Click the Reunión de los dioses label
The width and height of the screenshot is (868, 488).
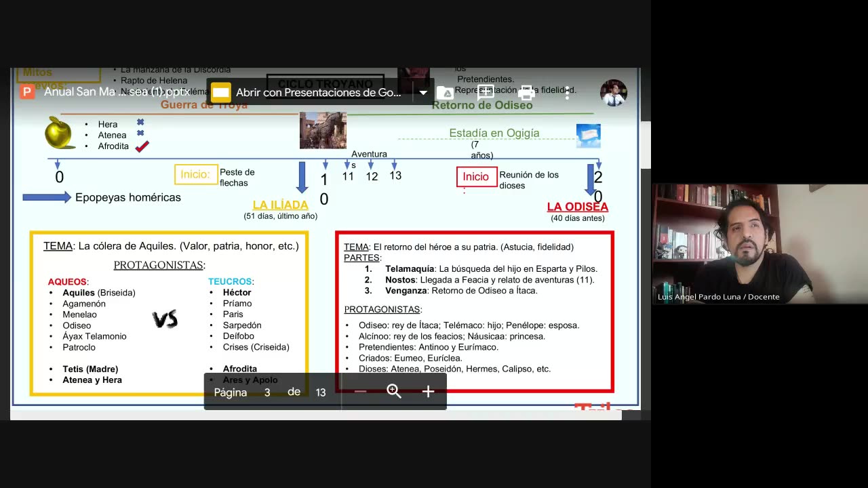529,180
